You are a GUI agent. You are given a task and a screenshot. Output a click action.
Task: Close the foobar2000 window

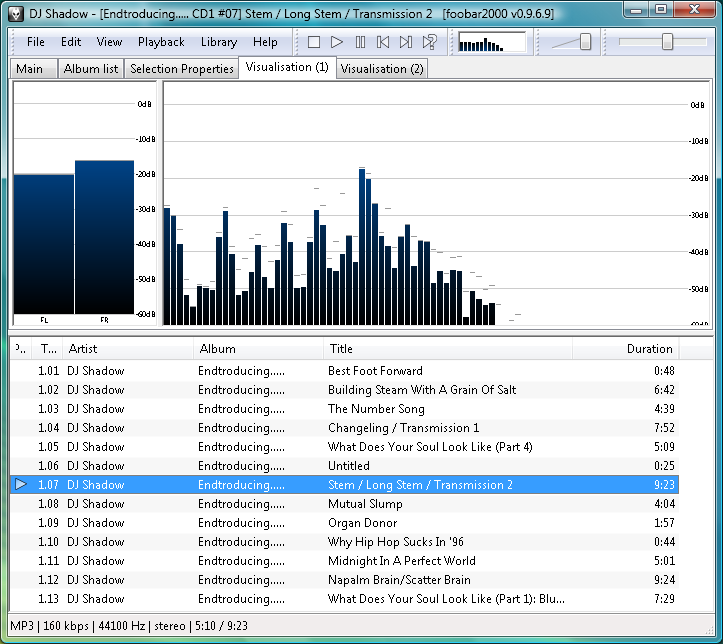point(694,10)
